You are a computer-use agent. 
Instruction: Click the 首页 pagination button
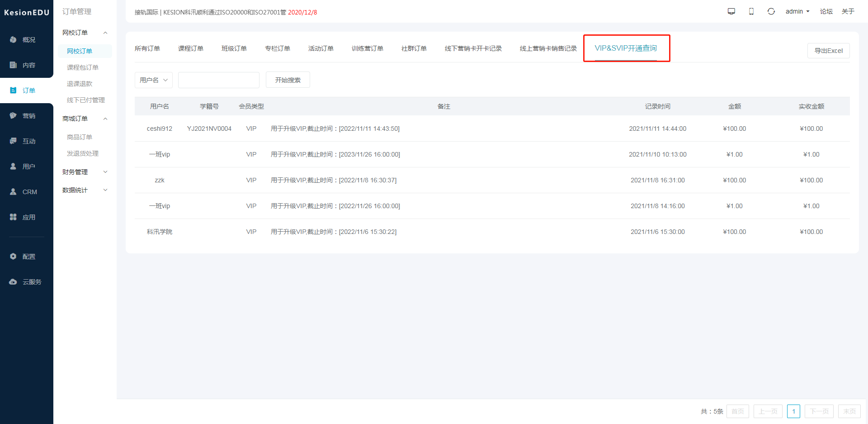738,411
